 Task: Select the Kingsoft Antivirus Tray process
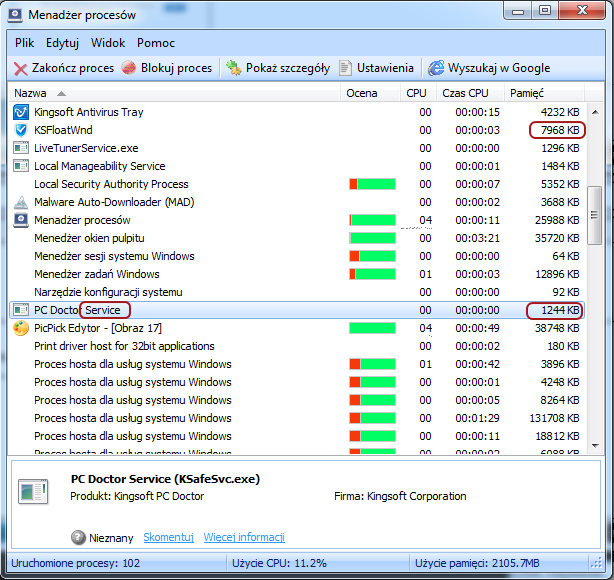click(x=296, y=112)
